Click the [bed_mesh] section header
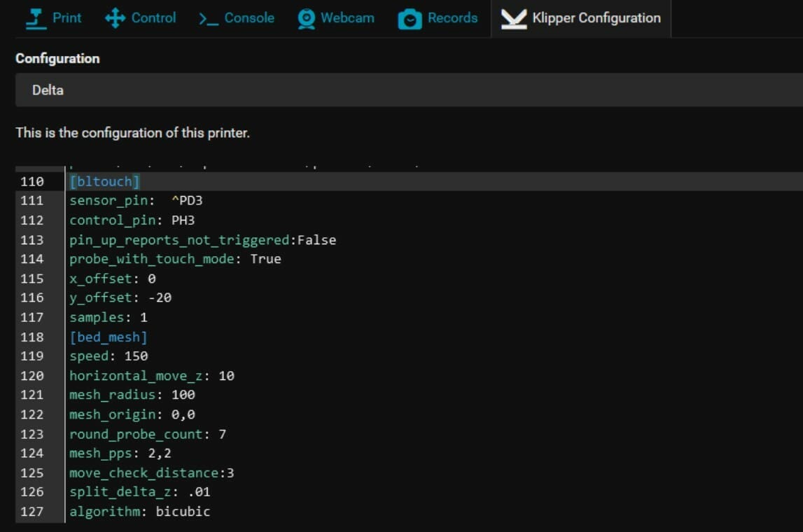803x532 pixels. tap(109, 337)
